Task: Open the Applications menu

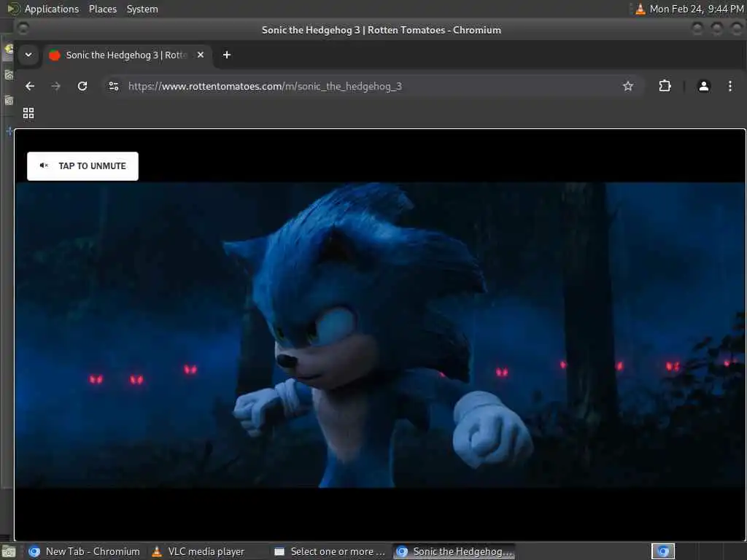Action: (x=52, y=9)
